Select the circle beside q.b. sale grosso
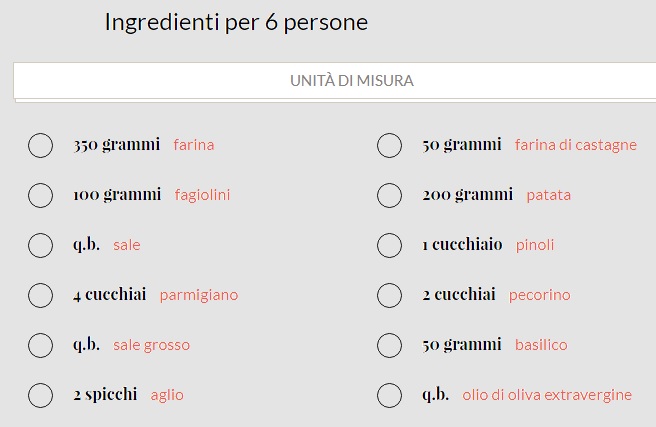The width and height of the screenshot is (656, 427). 40,345
